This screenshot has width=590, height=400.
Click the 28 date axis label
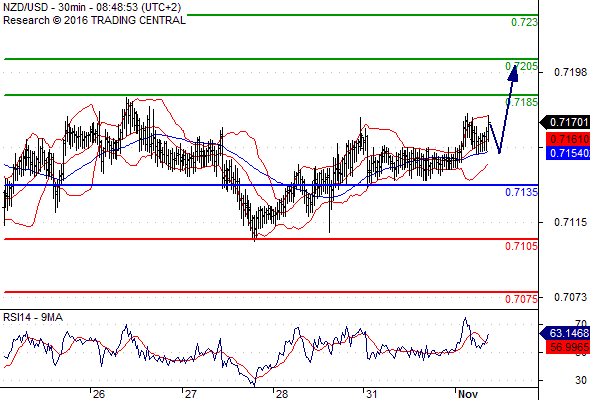click(282, 394)
